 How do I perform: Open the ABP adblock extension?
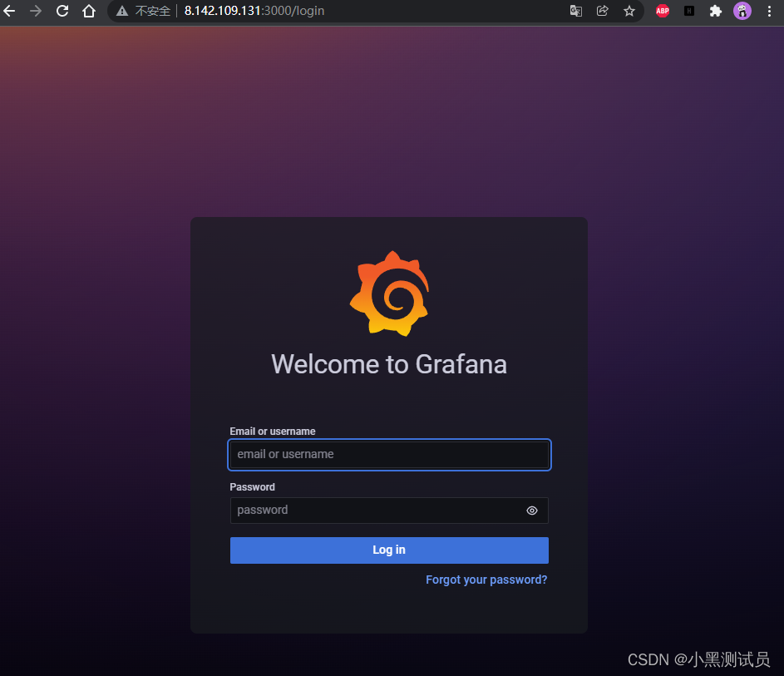[x=663, y=11]
